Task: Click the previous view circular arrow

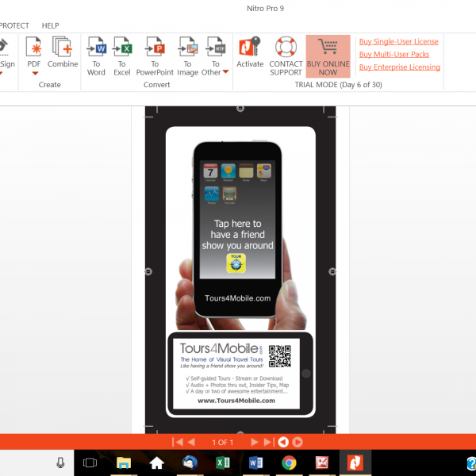Action: pos(283,442)
